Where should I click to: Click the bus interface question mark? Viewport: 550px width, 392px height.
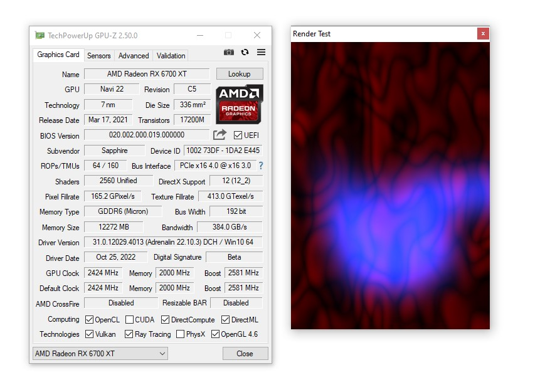(x=261, y=166)
